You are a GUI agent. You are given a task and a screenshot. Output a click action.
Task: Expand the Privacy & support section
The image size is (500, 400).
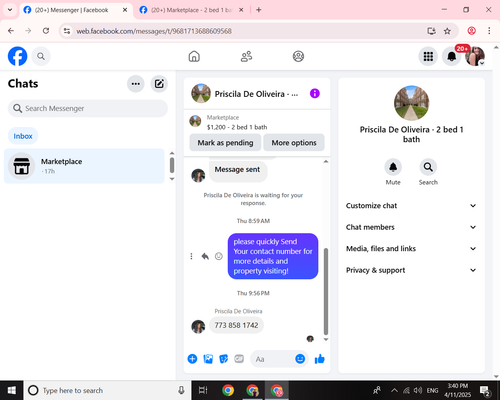[x=411, y=270]
